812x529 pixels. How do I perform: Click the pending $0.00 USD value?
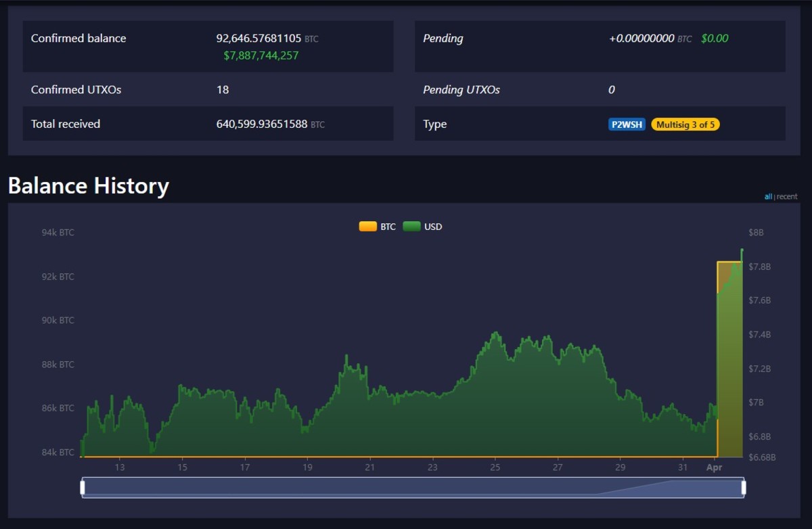tap(715, 39)
